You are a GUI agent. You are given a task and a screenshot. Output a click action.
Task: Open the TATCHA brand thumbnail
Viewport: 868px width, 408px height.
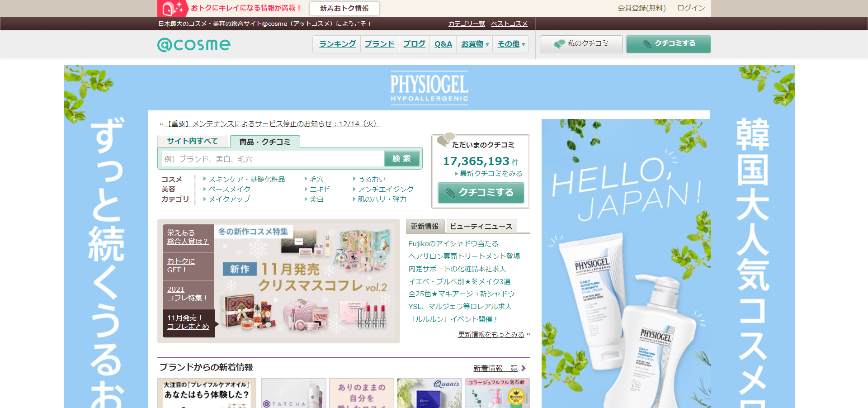tap(293, 393)
